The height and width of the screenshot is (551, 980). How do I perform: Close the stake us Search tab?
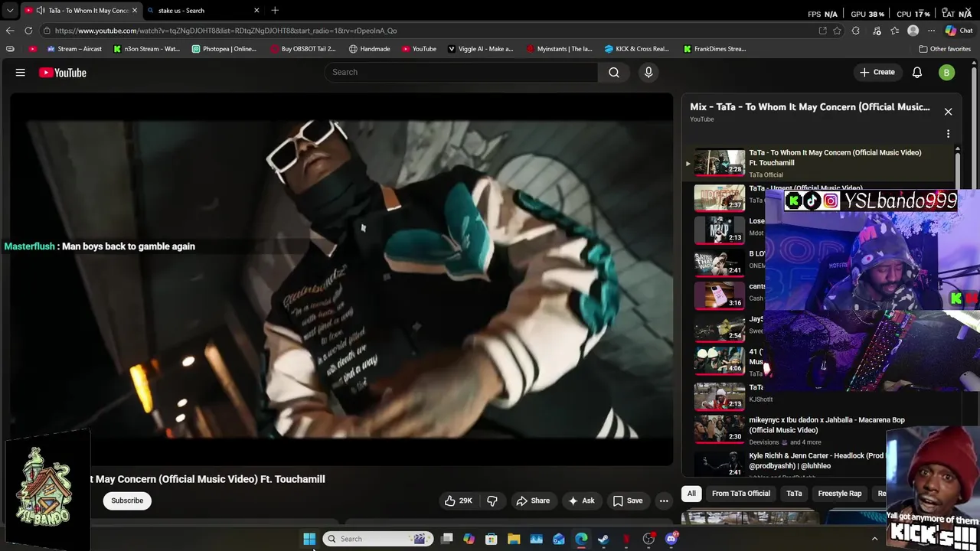point(256,11)
